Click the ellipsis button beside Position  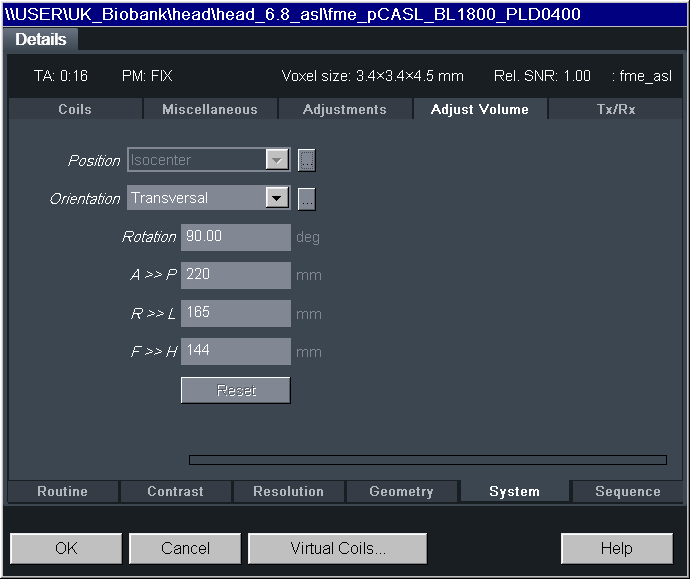click(307, 160)
